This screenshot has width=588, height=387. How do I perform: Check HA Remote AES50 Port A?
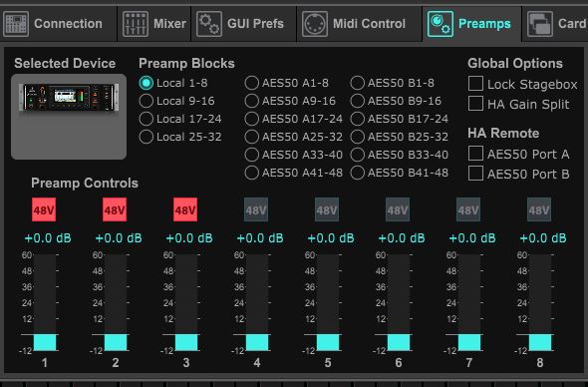475,154
